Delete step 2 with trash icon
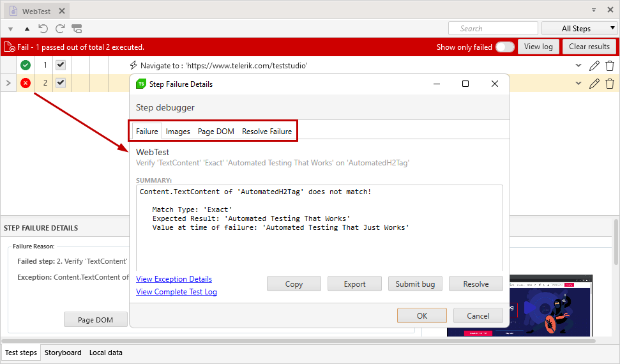 (x=610, y=83)
